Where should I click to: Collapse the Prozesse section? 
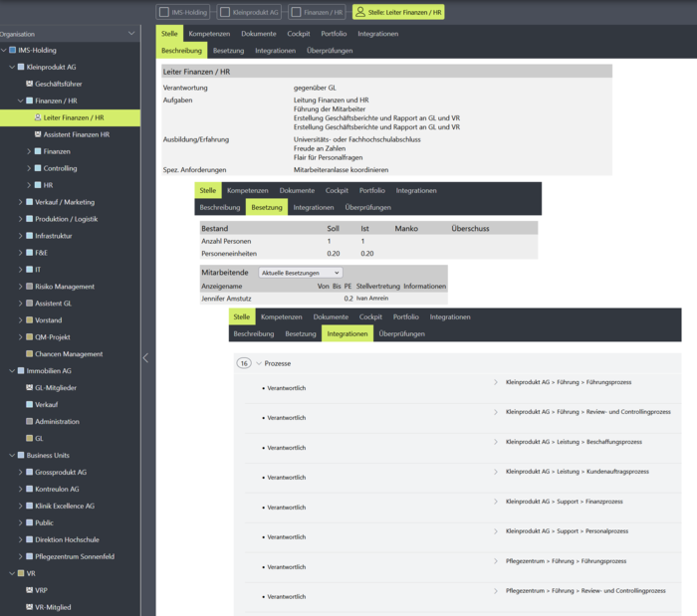tap(259, 363)
